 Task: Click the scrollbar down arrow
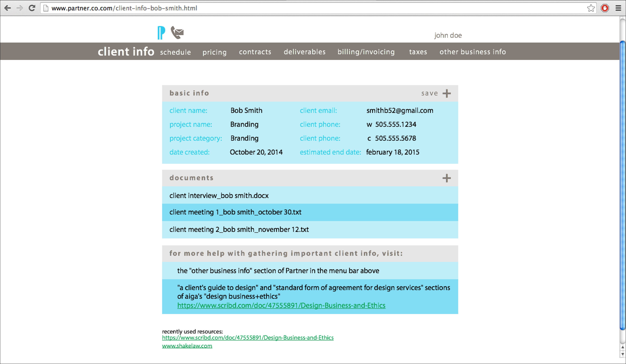[x=623, y=354]
